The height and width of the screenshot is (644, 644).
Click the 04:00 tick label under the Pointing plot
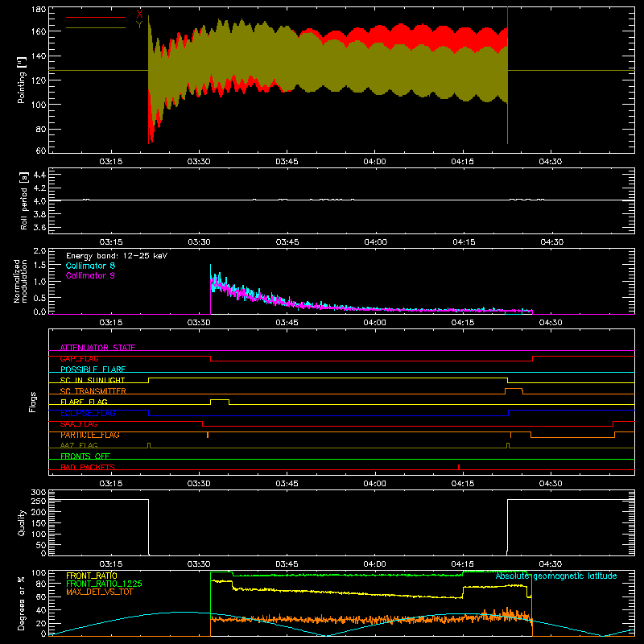click(x=374, y=162)
